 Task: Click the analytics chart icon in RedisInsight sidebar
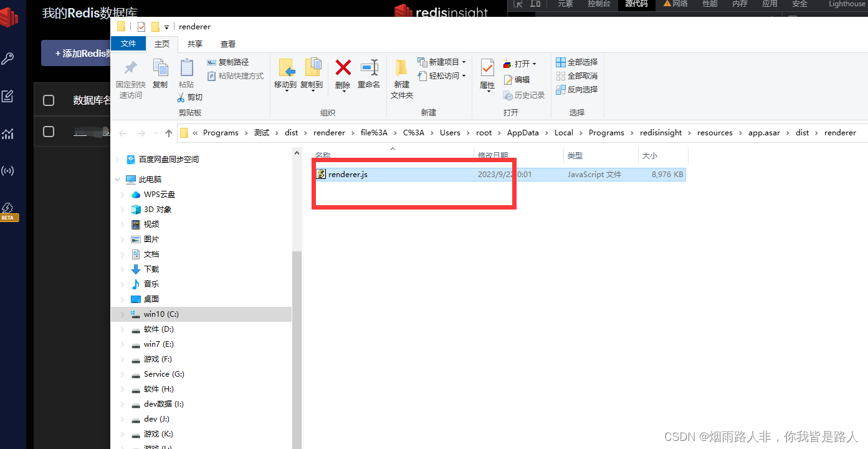click(7, 133)
